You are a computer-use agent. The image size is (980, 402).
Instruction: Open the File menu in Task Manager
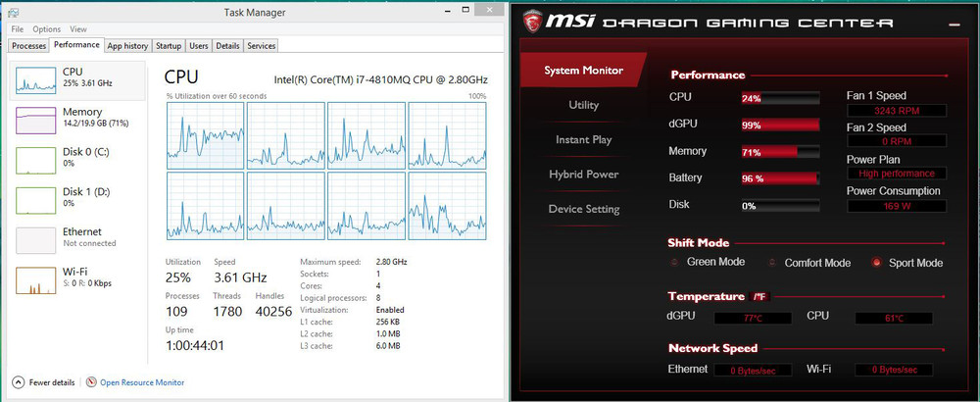point(17,29)
